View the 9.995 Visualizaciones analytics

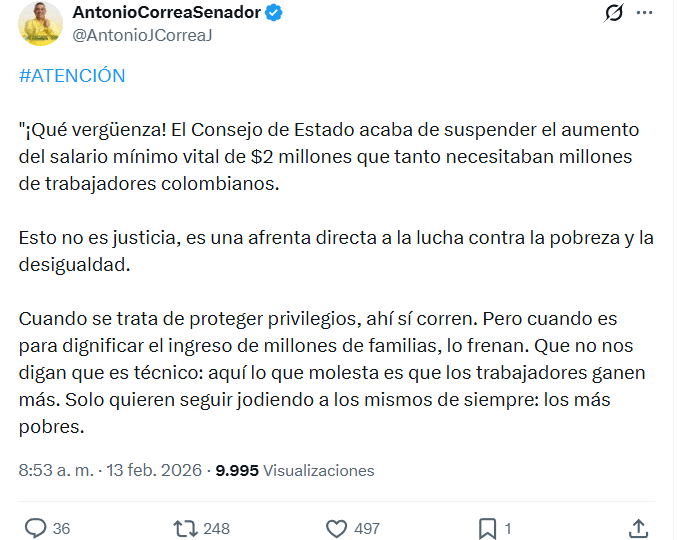[x=295, y=470]
